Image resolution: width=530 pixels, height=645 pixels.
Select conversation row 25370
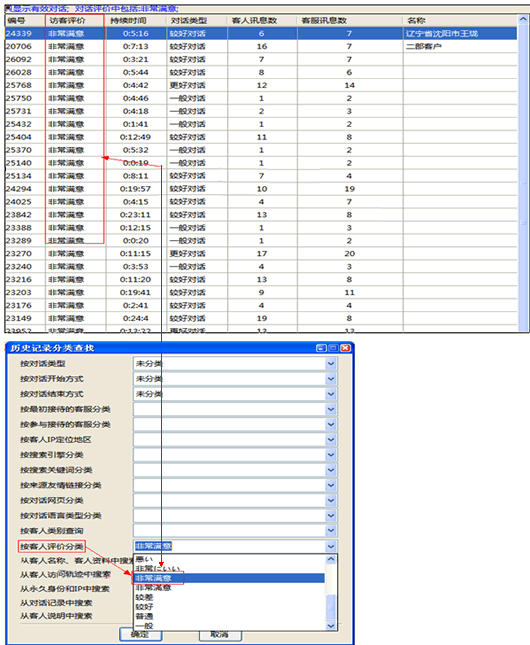click(261, 150)
